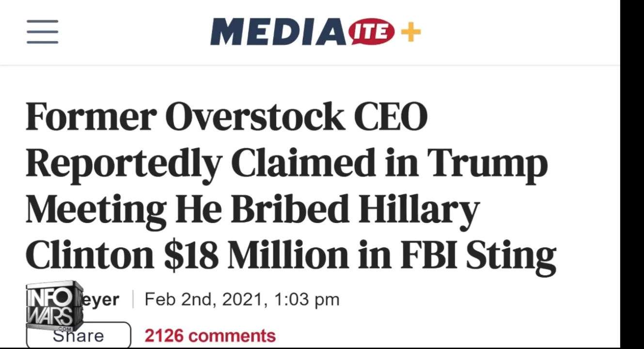The width and height of the screenshot is (644, 349).
Task: Click the yellow plus icon in the logo
Action: [410, 32]
